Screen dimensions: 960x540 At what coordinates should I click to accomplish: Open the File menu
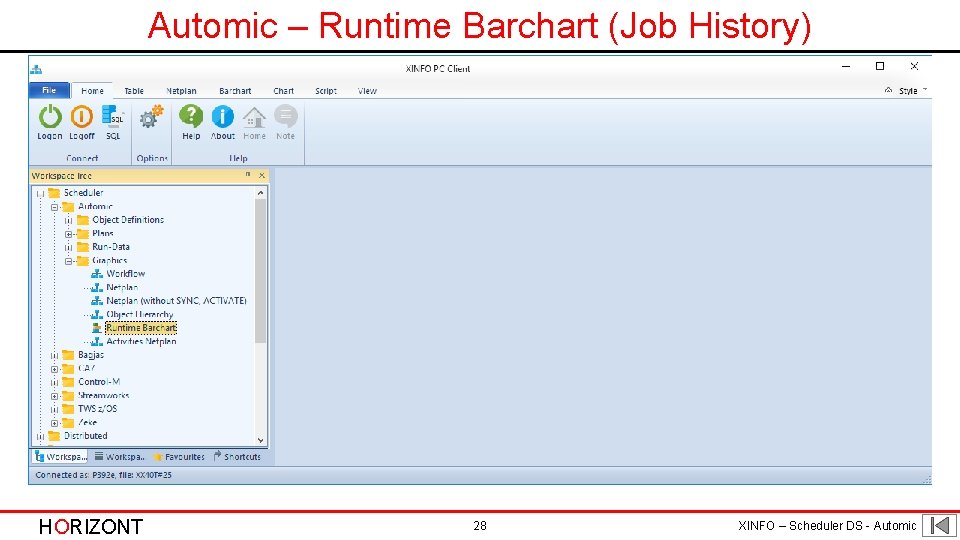click(x=49, y=90)
